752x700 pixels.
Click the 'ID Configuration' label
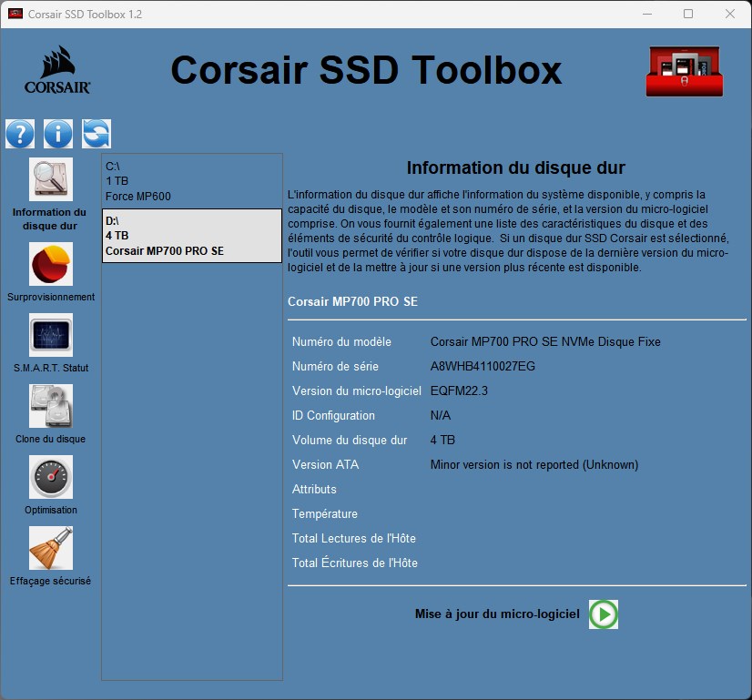point(333,415)
